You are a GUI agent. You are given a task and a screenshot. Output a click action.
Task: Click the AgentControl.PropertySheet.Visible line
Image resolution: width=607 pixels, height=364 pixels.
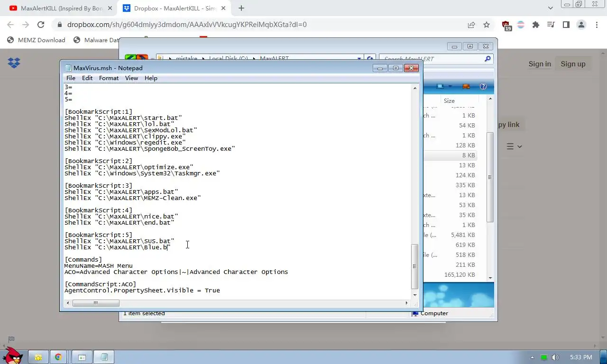(142, 291)
